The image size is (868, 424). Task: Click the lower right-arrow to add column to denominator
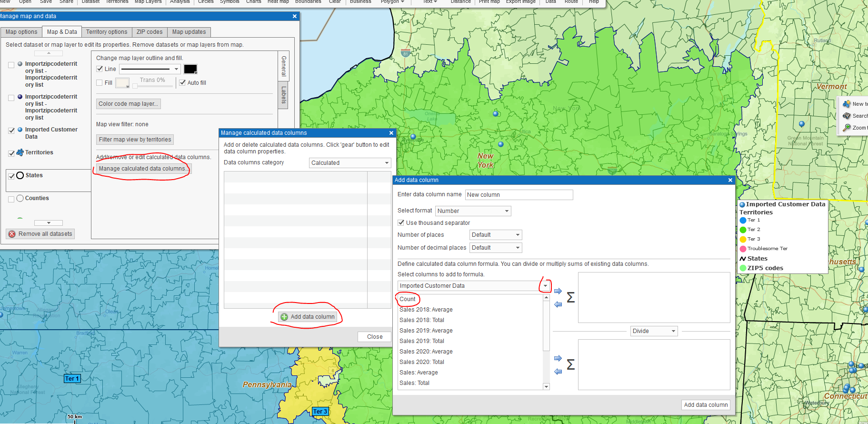pyautogui.click(x=558, y=358)
